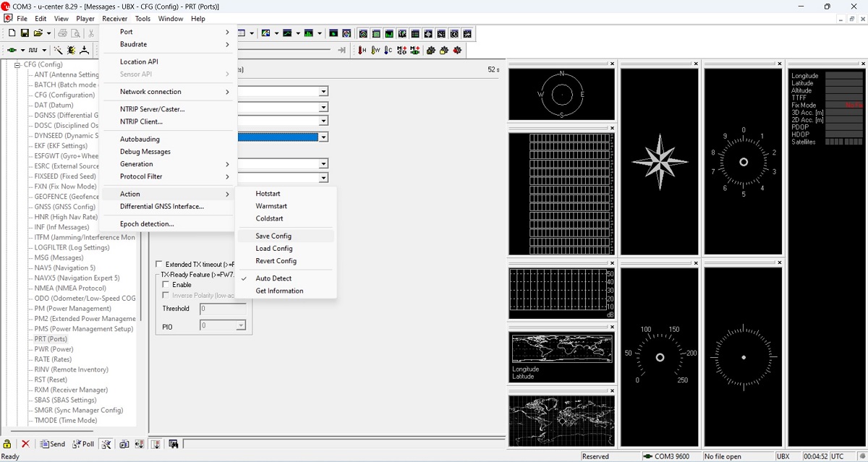This screenshot has width=868, height=462.
Task: Toggle the Auto Detect menu option
Action: click(273, 278)
